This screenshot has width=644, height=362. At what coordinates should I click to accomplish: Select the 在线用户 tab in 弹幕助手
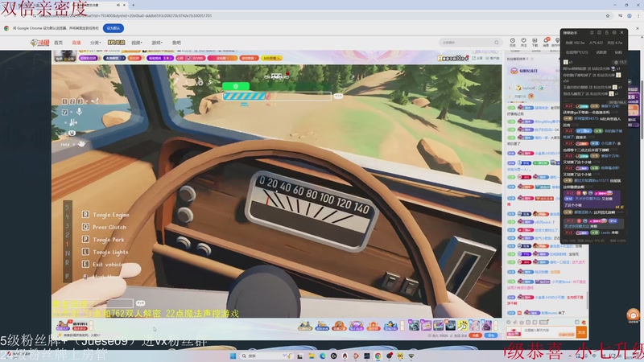[576, 52]
